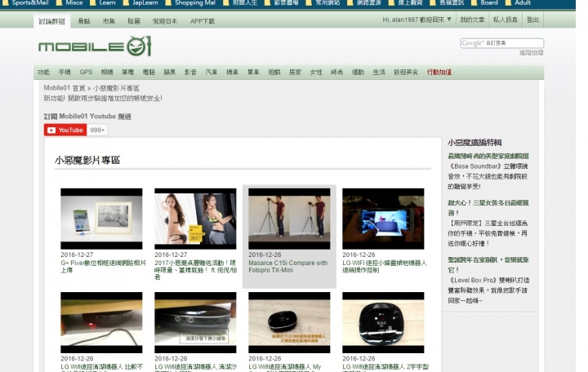Open the two-step verification announcement link
The height and width of the screenshot is (372, 588).
click(103, 98)
